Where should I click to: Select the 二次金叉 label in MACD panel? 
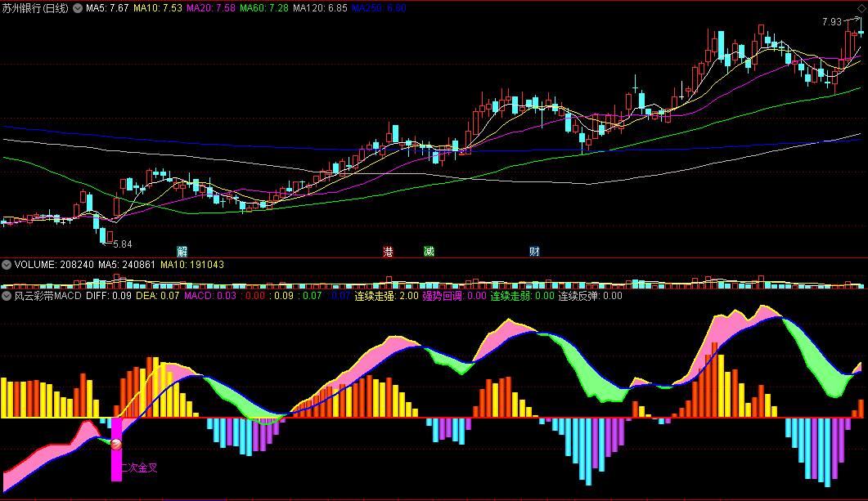coord(140,467)
